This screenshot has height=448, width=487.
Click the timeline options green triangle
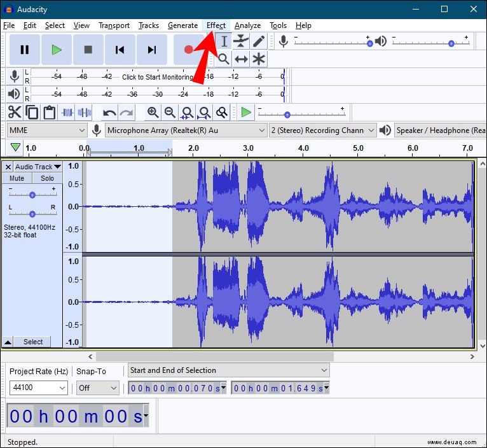(x=15, y=147)
